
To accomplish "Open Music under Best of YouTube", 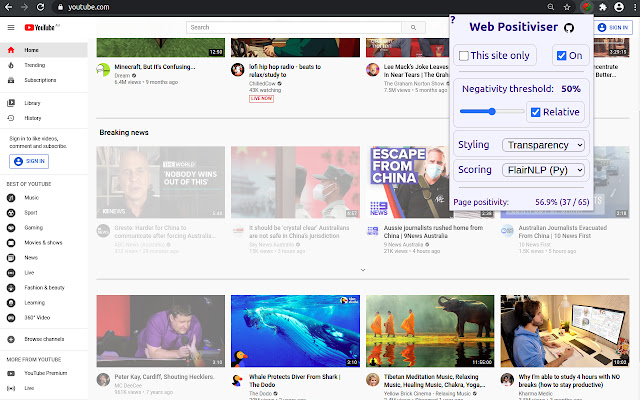I will pyautogui.click(x=44, y=198).
